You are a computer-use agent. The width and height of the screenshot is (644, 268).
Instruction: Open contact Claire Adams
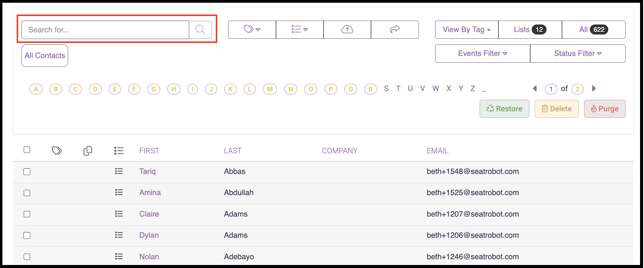[149, 214]
